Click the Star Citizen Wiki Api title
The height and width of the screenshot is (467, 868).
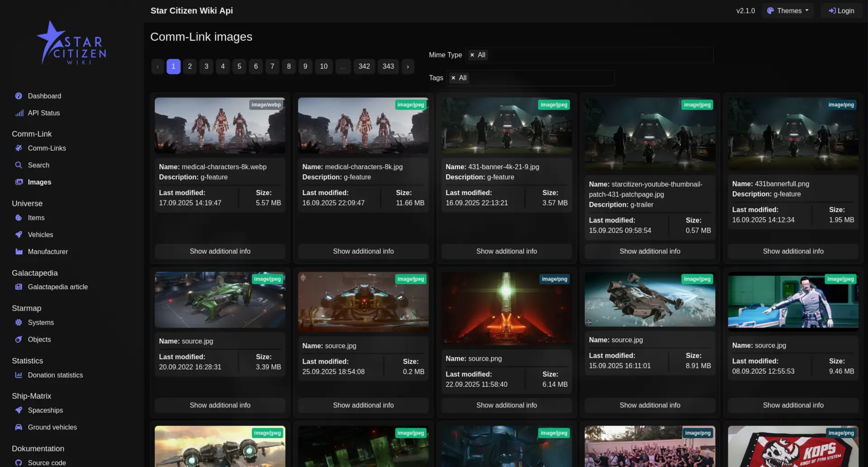pyautogui.click(x=191, y=10)
